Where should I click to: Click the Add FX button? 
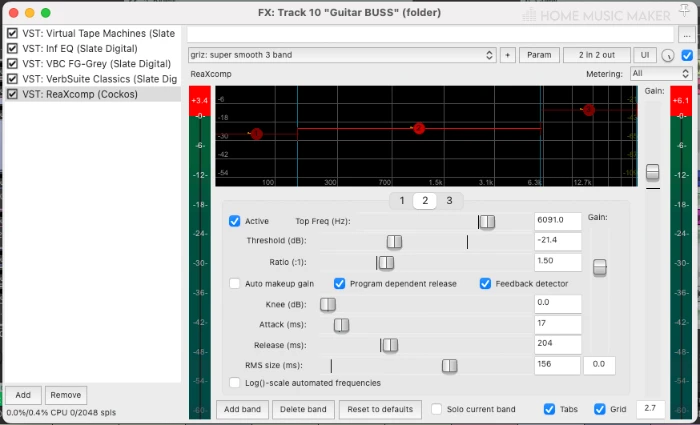click(23, 395)
